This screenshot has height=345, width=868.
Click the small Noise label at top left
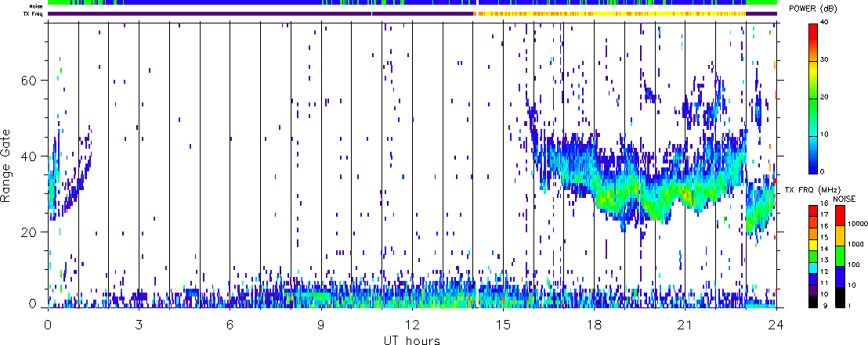(x=38, y=5)
